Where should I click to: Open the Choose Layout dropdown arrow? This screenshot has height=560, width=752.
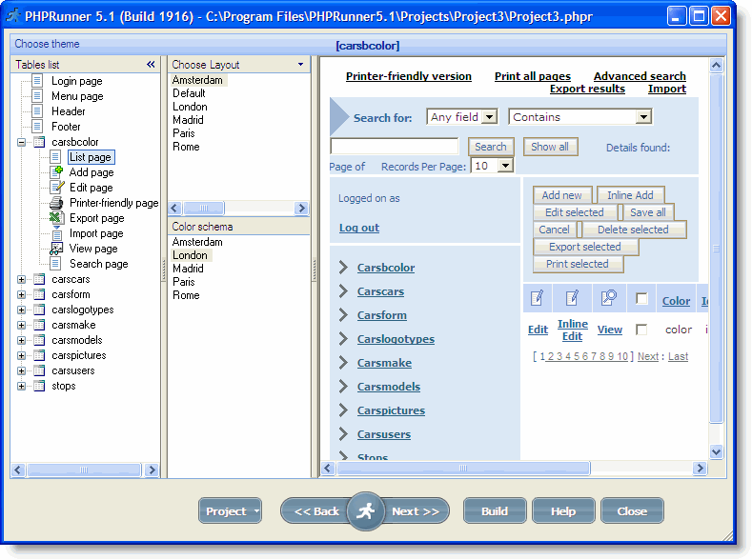pos(300,64)
